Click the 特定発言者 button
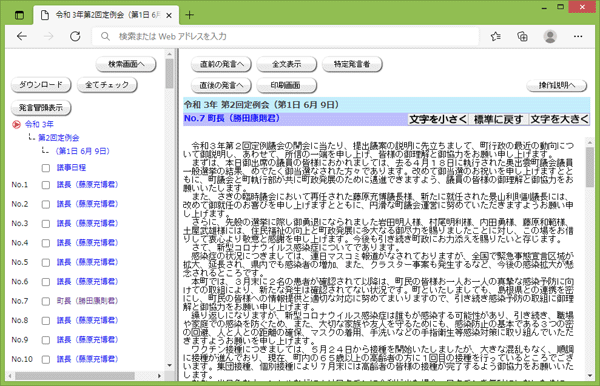The image size is (600, 386). coord(352,64)
